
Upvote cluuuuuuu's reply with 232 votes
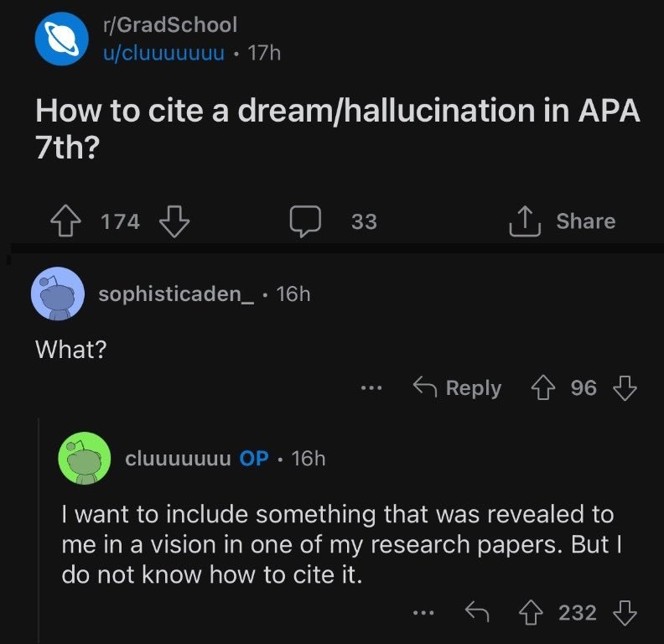pyautogui.click(x=531, y=613)
